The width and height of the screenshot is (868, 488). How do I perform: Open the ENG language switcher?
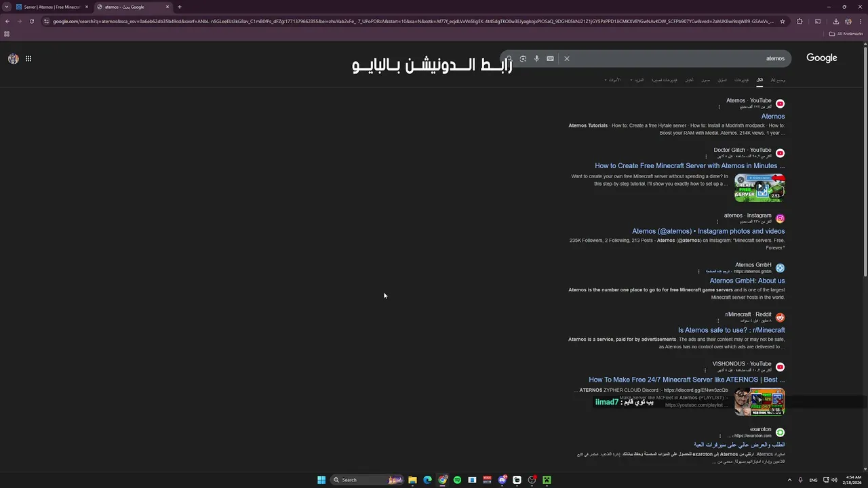pos(813,480)
